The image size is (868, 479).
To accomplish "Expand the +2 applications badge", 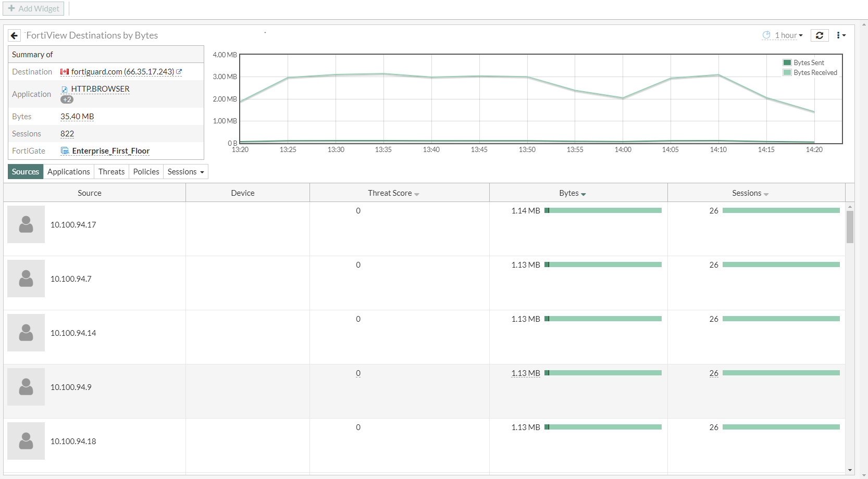I will click(x=67, y=99).
